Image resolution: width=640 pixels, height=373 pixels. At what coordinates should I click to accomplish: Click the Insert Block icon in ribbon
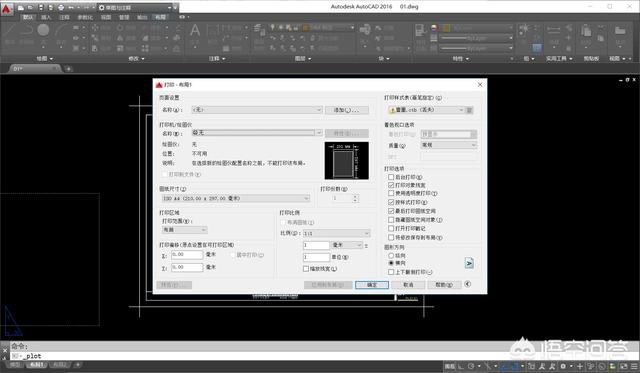click(364, 31)
